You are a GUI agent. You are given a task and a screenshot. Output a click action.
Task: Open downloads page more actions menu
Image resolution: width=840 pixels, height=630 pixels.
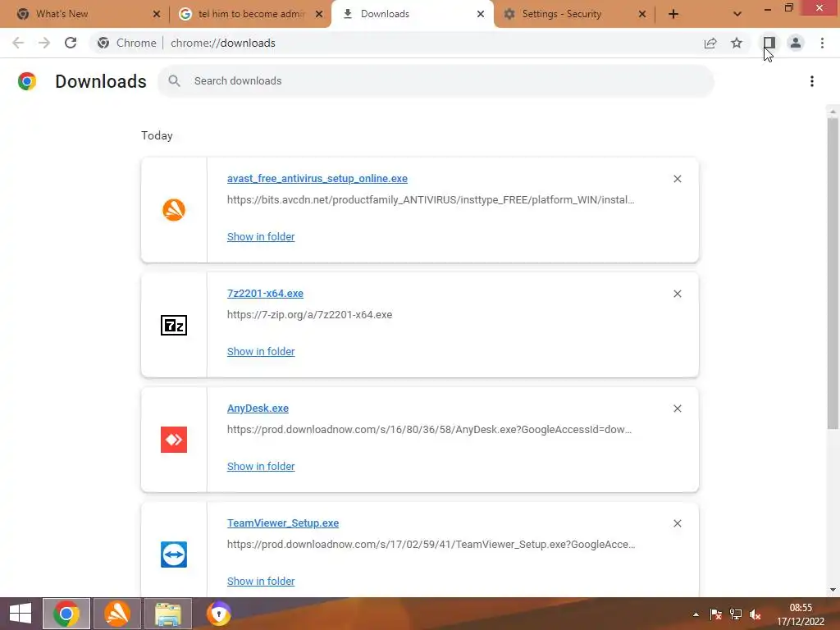[812, 81]
